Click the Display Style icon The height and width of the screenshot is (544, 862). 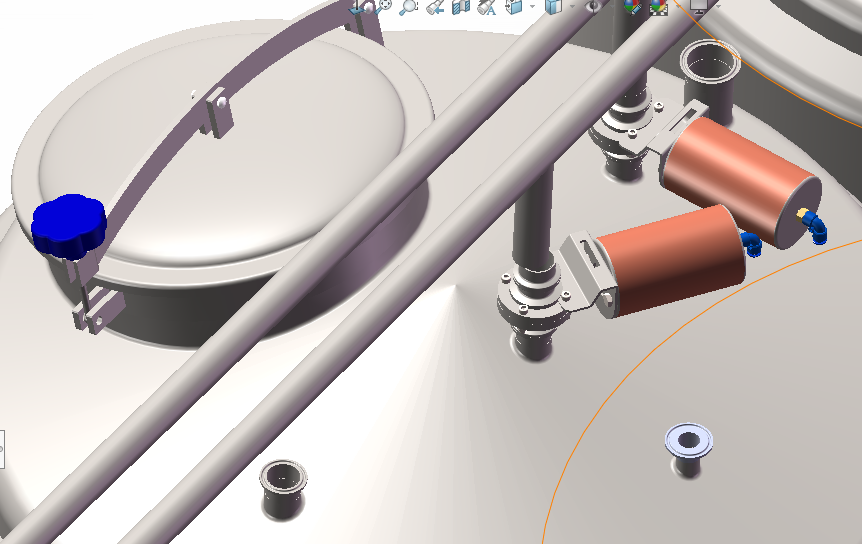(554, 7)
